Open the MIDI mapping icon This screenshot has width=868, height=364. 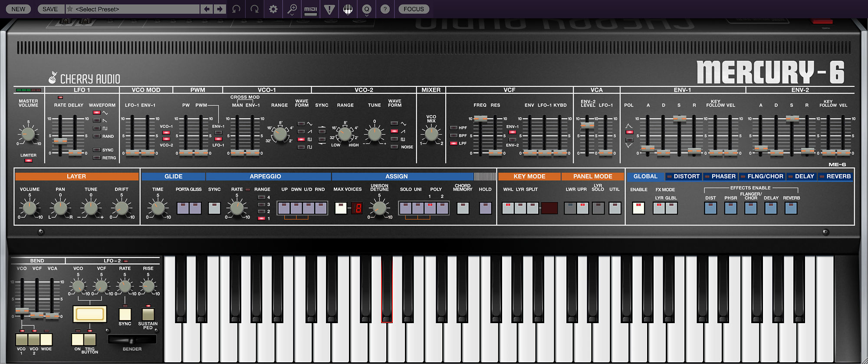310,9
